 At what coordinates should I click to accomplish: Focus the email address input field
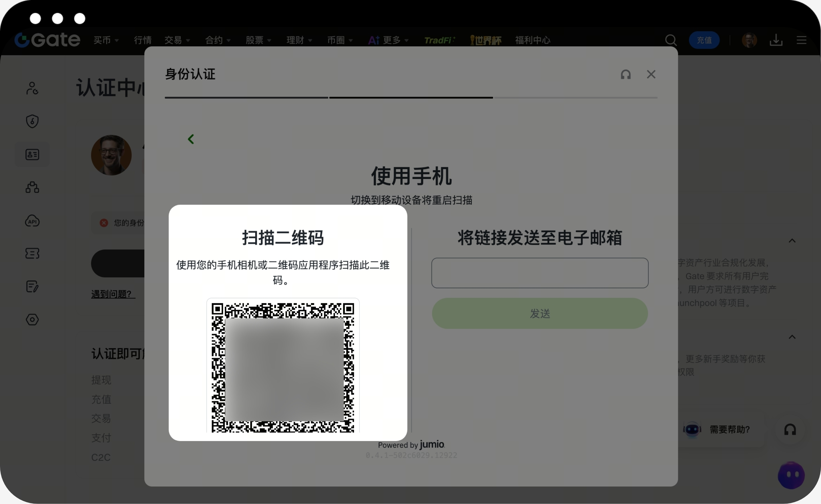(539, 273)
